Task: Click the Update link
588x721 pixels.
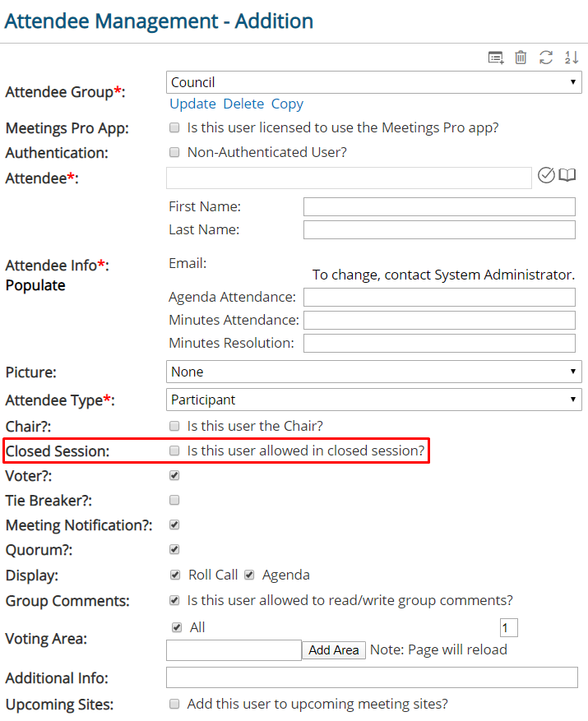Action: [x=192, y=104]
